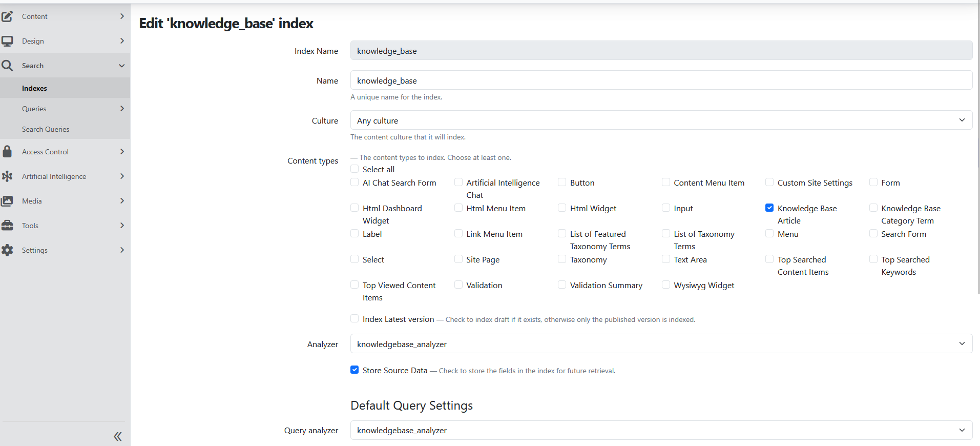980x446 pixels.
Task: Check Search Form content type
Action: click(873, 233)
